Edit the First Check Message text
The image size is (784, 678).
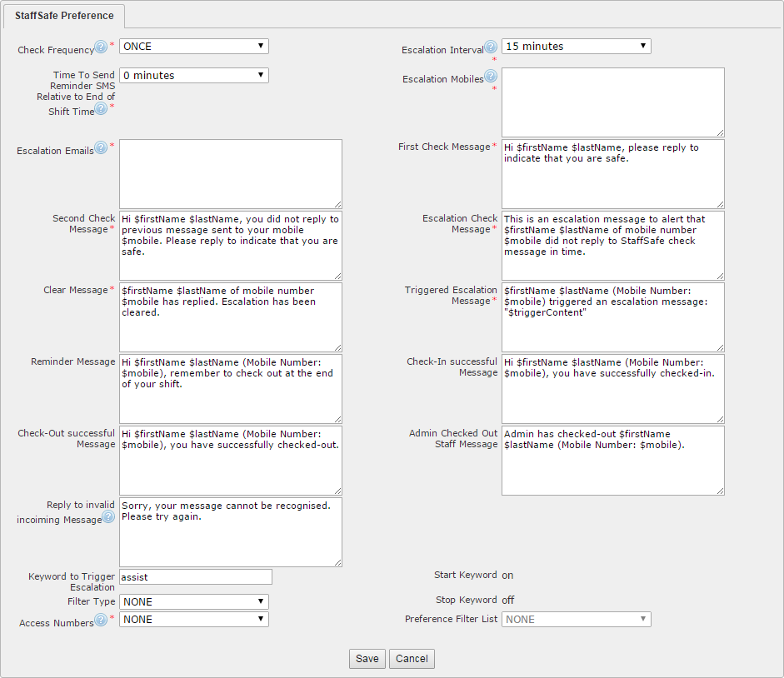(613, 174)
